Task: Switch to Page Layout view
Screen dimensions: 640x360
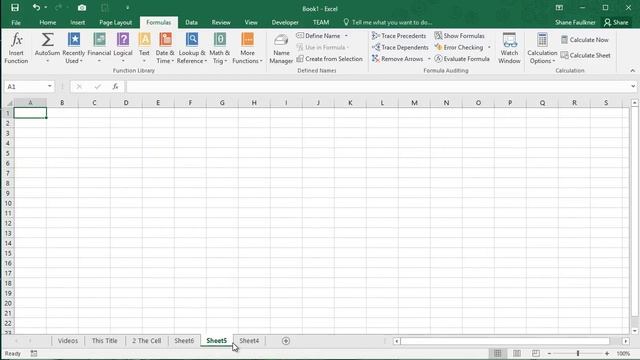Action: pyautogui.click(x=517, y=353)
